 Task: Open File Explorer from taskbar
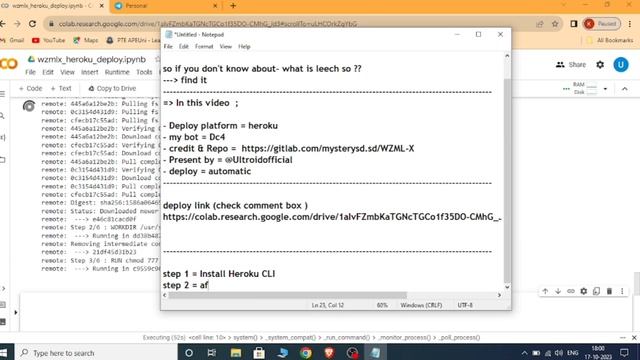pyautogui.click(x=236, y=353)
